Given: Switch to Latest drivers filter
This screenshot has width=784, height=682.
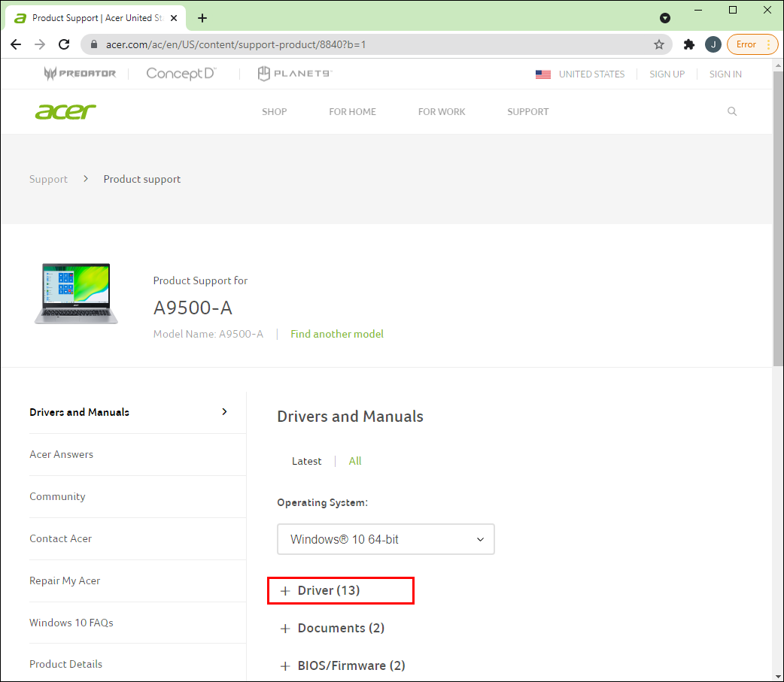Looking at the screenshot, I should [x=306, y=461].
